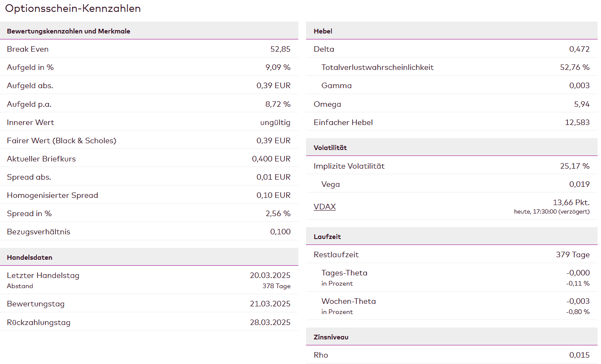This screenshot has width=601, height=364.
Task: Click the Fairer Wert (Black & Scholes) label
Action: 61,141
